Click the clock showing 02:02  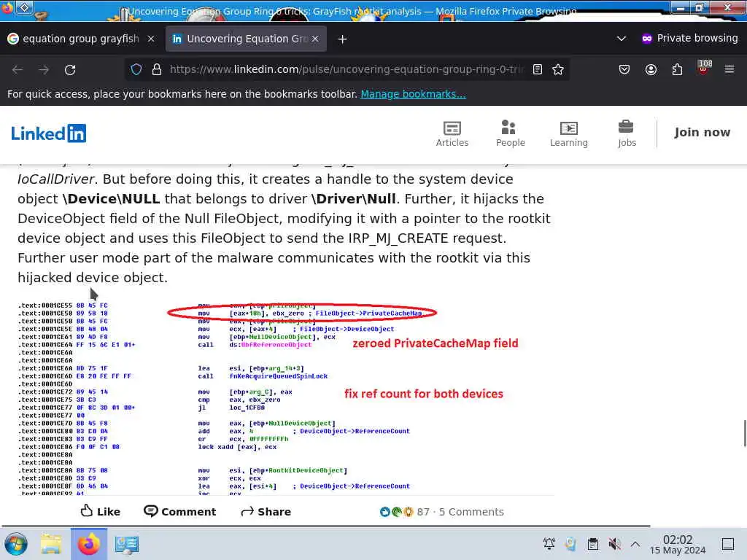pos(678,545)
